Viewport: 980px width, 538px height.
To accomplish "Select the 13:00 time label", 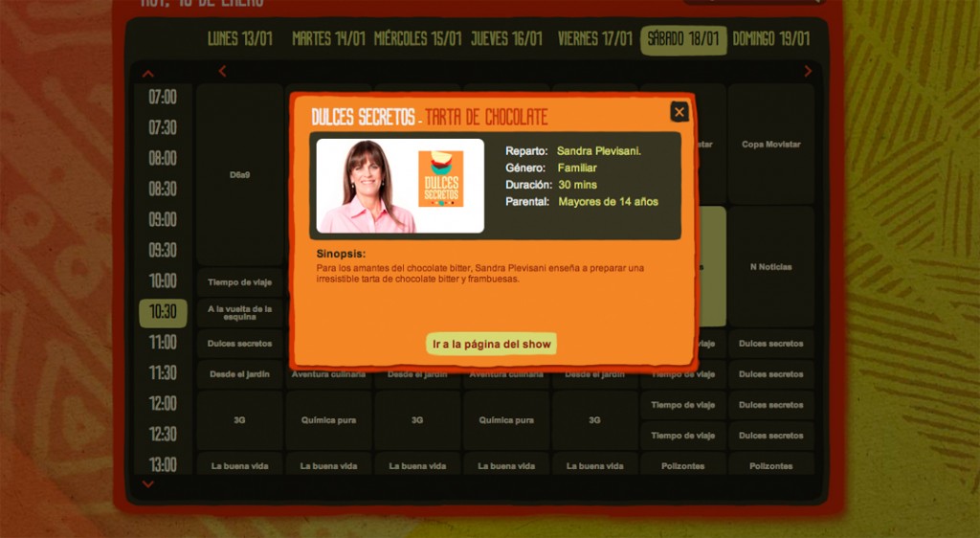I will point(163,465).
